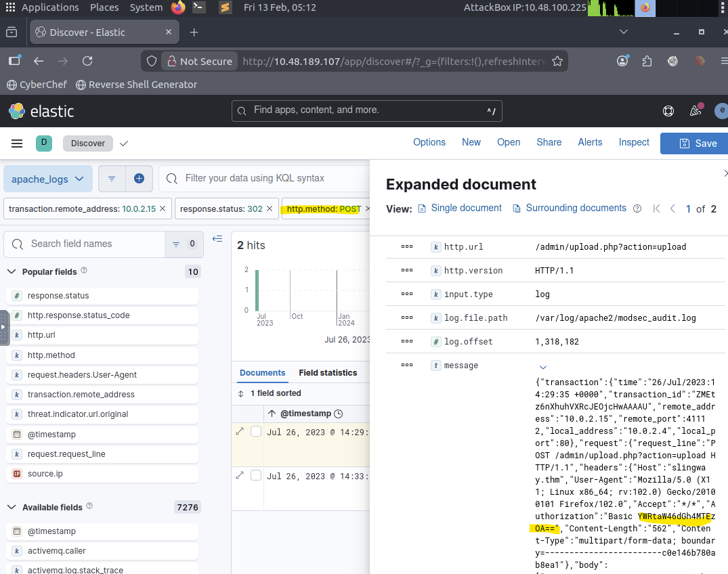Collapse the Popular fields section

[x=12, y=271]
